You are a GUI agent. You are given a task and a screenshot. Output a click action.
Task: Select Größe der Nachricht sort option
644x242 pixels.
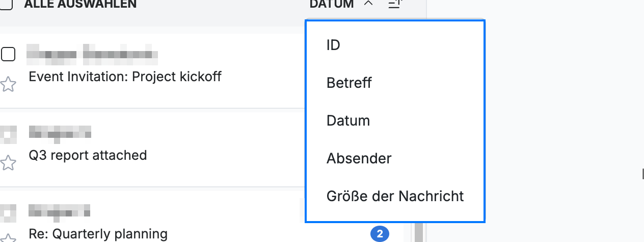pyautogui.click(x=395, y=196)
